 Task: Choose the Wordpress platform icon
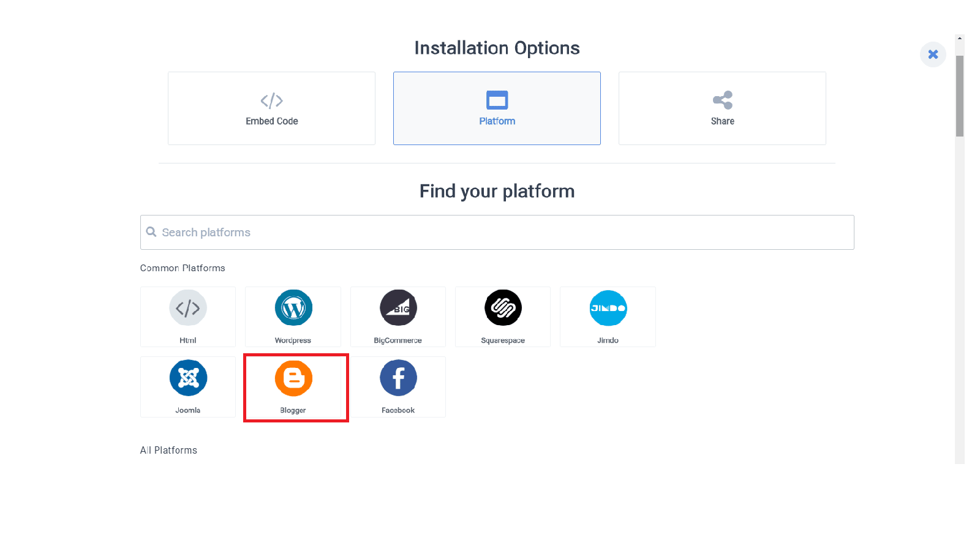tap(293, 308)
